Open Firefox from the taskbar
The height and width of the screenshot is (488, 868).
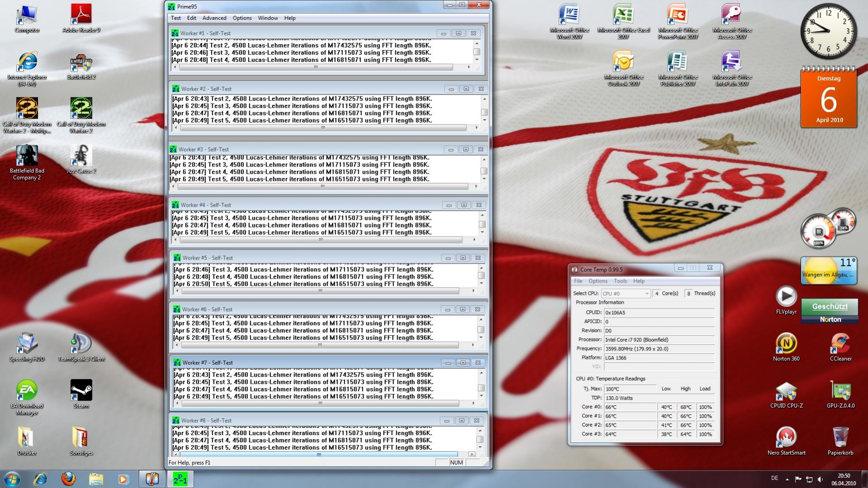click(68, 479)
